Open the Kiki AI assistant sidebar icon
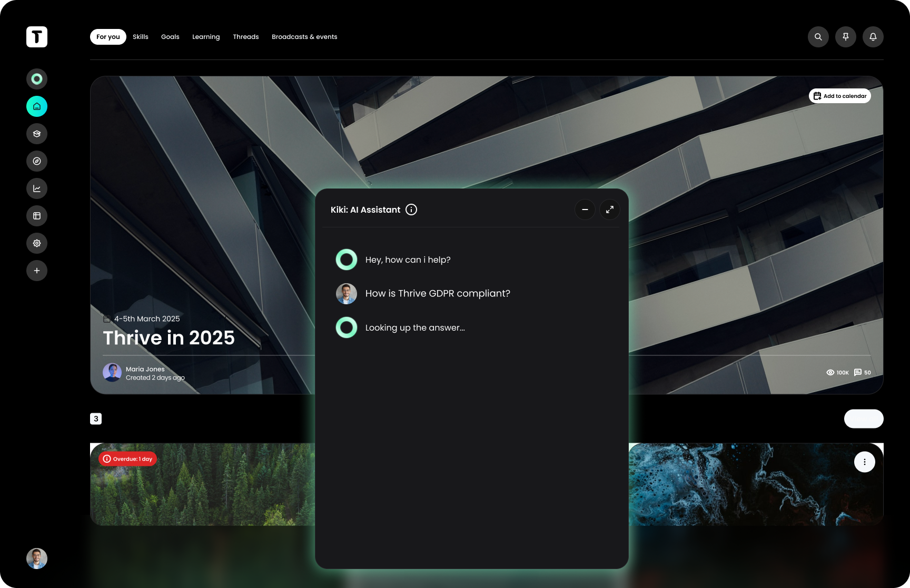This screenshot has height=588, width=910. [x=37, y=78]
